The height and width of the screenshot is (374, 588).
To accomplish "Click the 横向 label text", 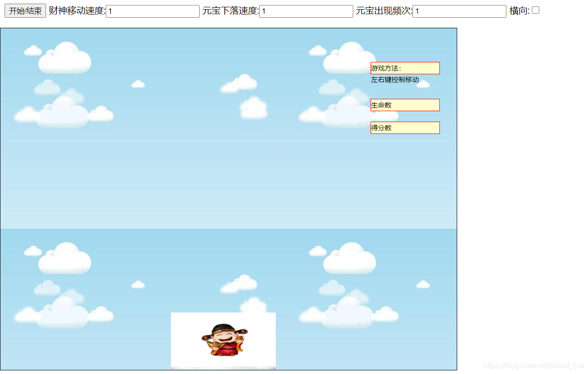I will tap(520, 11).
